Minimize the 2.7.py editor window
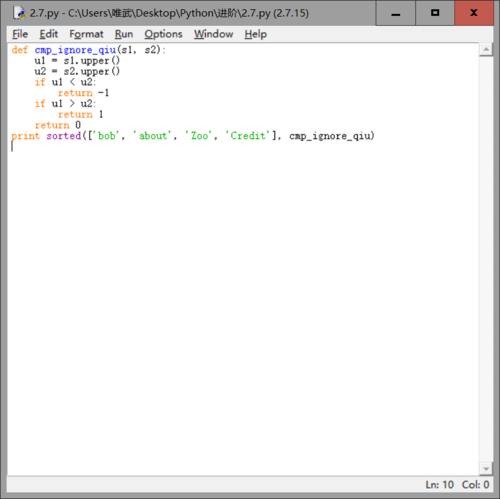500x499 pixels. pos(396,13)
